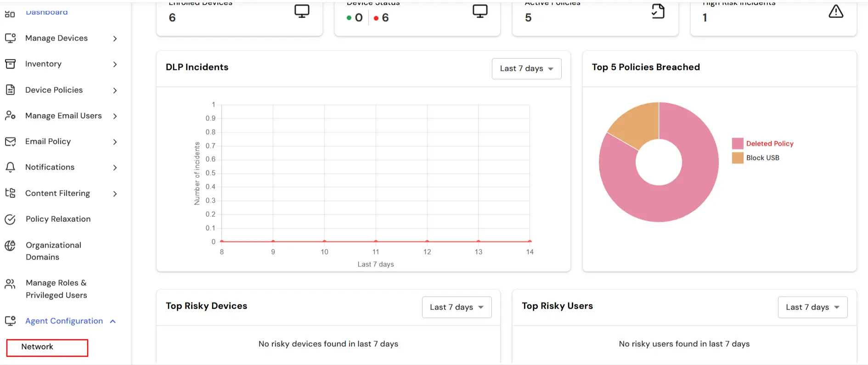Click the Manage Devices monitor icon

(10, 38)
